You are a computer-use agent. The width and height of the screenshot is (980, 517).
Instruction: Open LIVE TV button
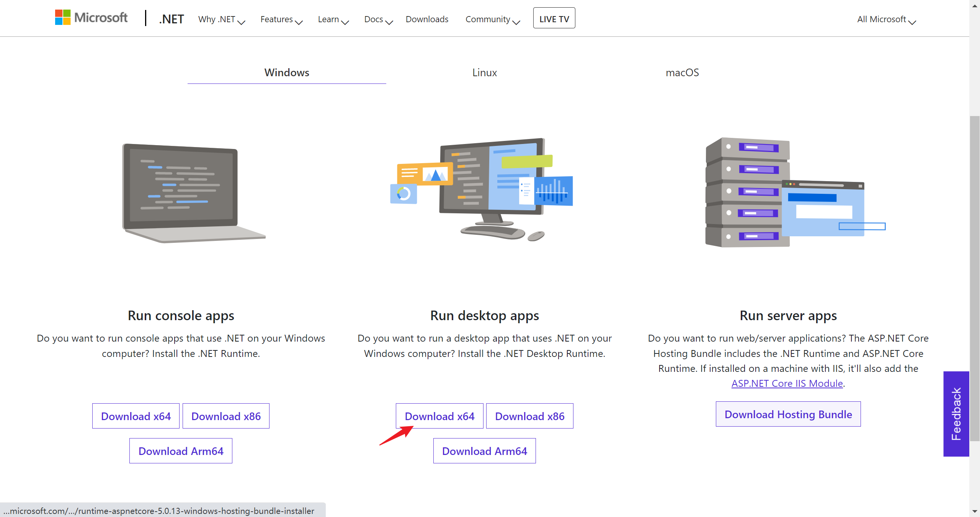[554, 18]
